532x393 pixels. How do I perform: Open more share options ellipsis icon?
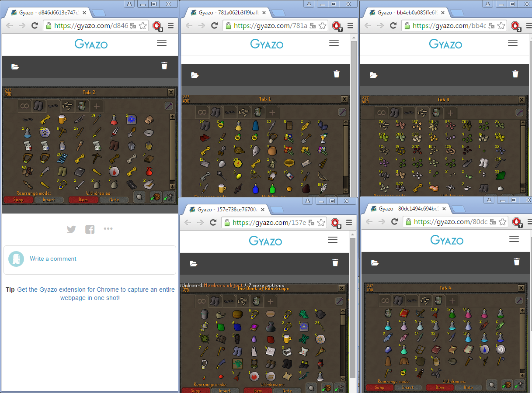coord(108,228)
